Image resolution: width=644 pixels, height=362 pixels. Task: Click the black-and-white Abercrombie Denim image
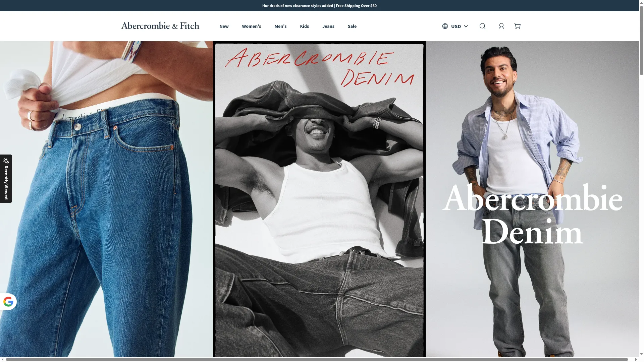coord(319,199)
